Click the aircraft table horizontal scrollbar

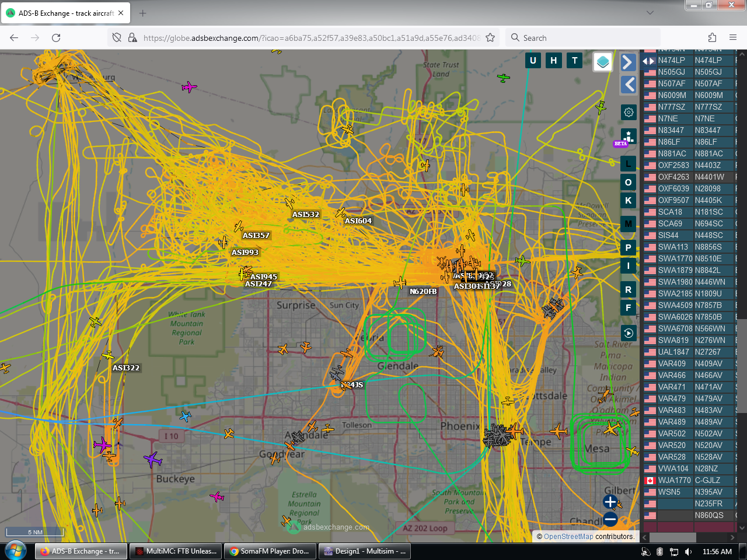pyautogui.click(x=672, y=537)
